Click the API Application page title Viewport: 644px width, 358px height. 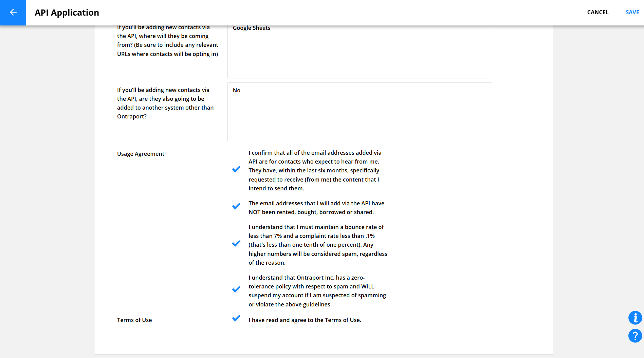67,13
